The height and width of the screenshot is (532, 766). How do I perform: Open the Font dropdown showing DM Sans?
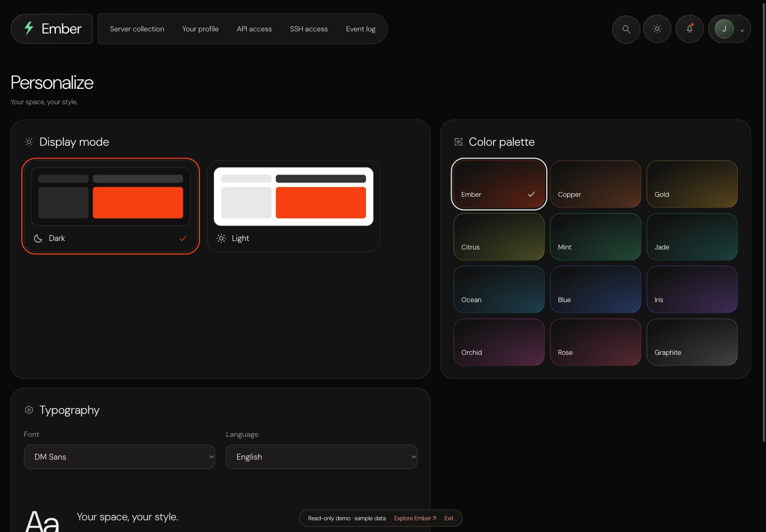click(x=120, y=457)
